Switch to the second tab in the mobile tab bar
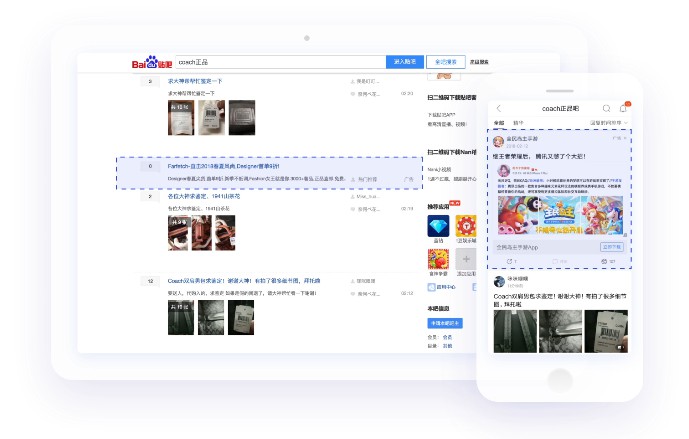Image resolution: width=689 pixels, height=439 pixels. 518,122
